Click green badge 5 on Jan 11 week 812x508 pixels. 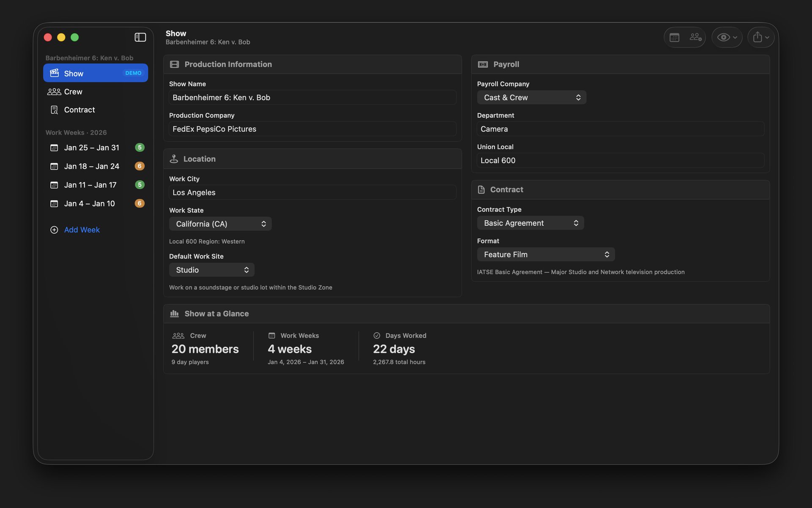pos(140,185)
